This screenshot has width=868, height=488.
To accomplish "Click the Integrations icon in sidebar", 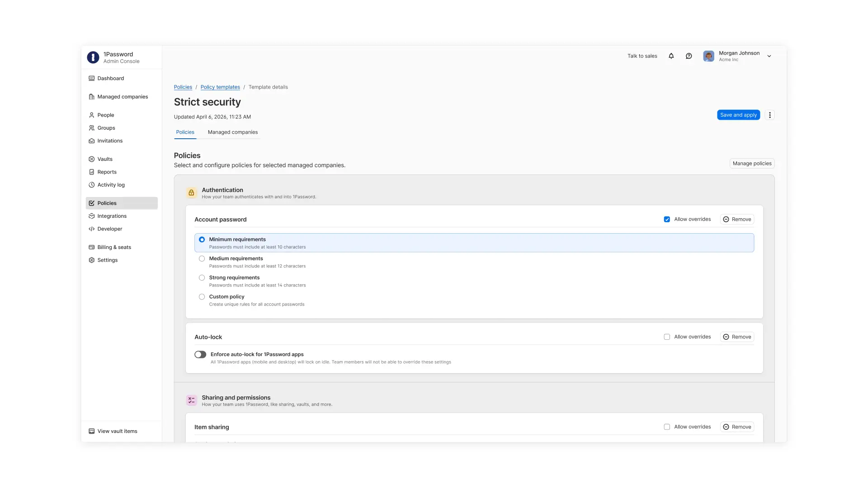I will coord(92,216).
